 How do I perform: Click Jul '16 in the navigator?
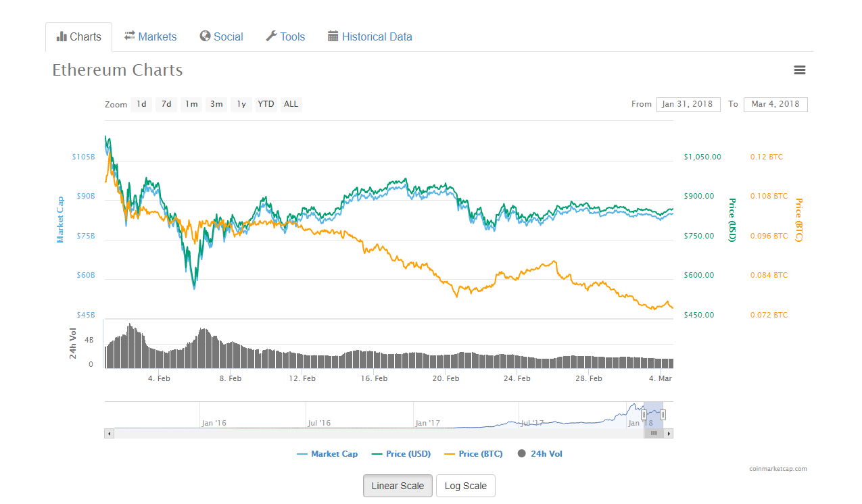(319, 423)
